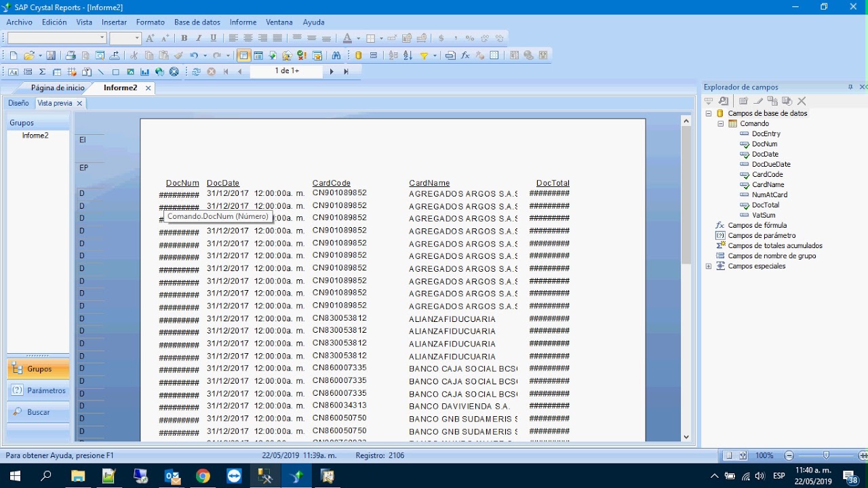868x488 pixels.
Task: Insert a line
Action: tap(101, 72)
